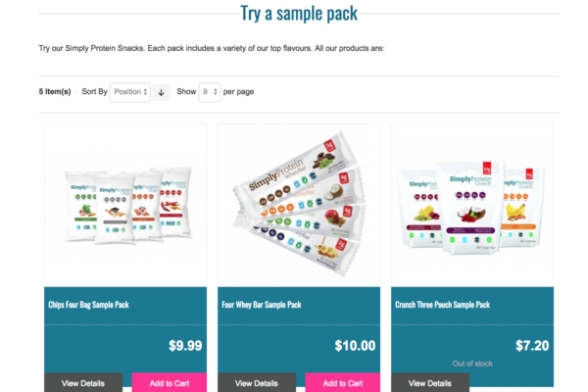Click the Chips Four Bag product image
Image resolution: width=588 pixels, height=392 pixels.
tap(124, 204)
